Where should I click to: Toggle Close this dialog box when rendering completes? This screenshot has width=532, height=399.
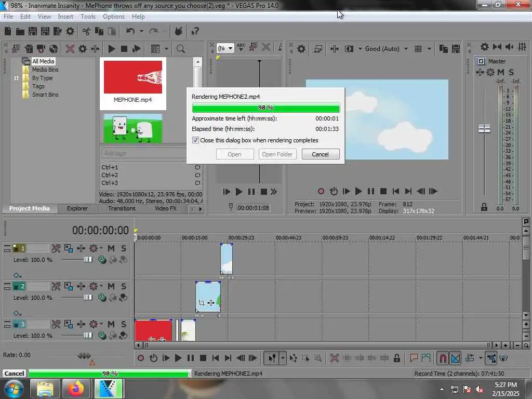195,140
